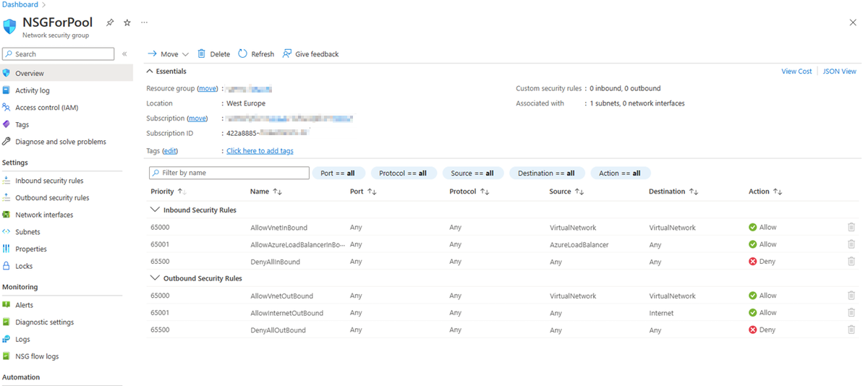Sort rules by Name column

click(x=265, y=192)
